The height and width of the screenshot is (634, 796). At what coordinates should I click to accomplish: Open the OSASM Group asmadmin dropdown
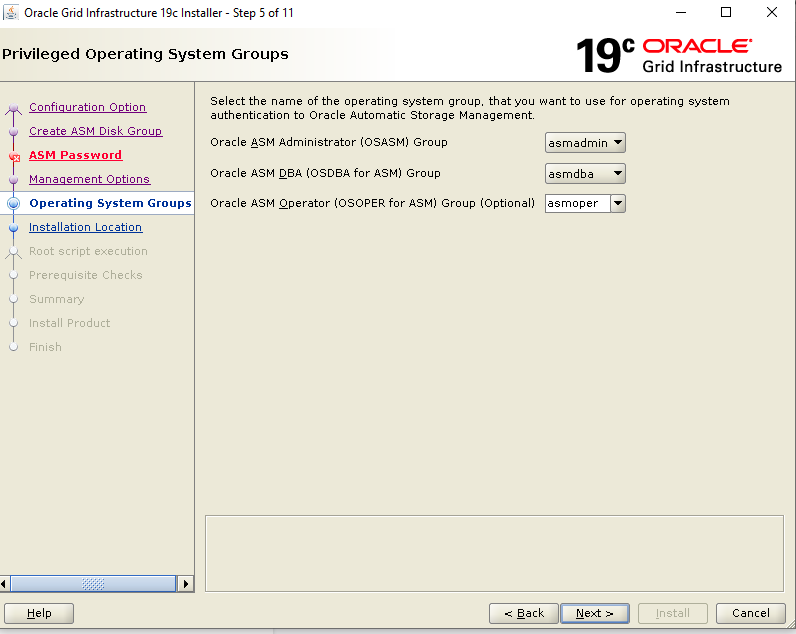[585, 143]
